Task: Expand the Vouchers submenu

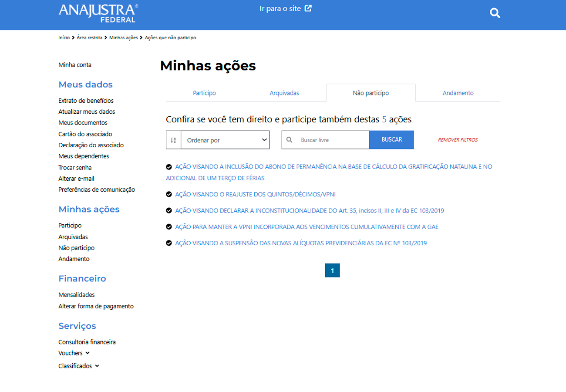Action: 88,353
